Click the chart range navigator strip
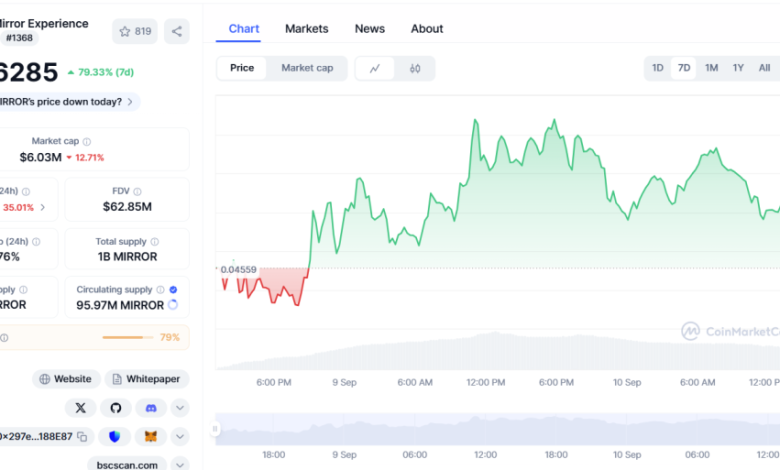 [x=497, y=429]
